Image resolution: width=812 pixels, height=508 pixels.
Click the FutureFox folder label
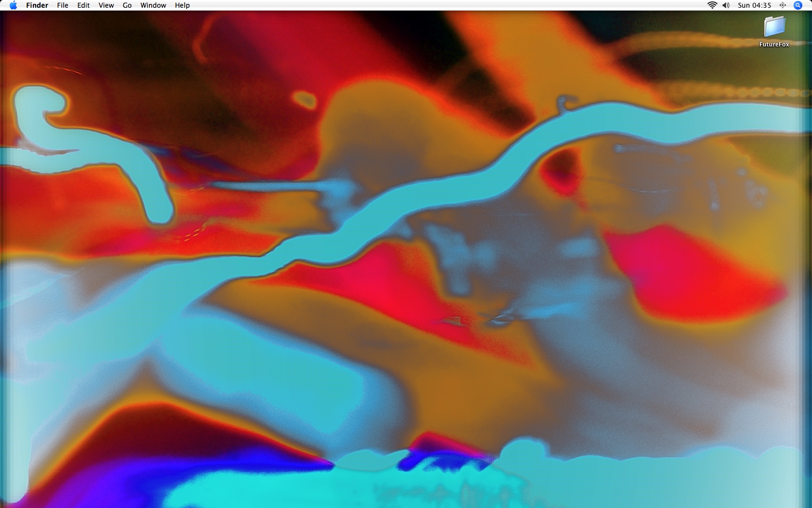tap(774, 44)
